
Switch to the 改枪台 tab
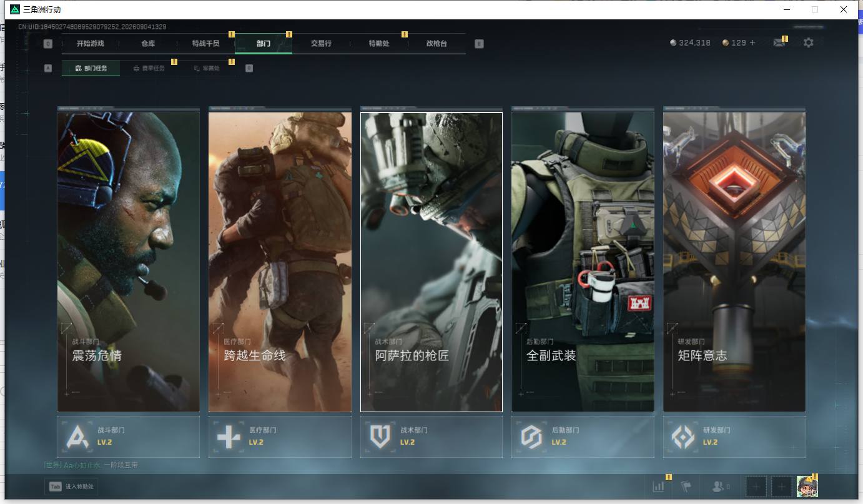tap(436, 44)
